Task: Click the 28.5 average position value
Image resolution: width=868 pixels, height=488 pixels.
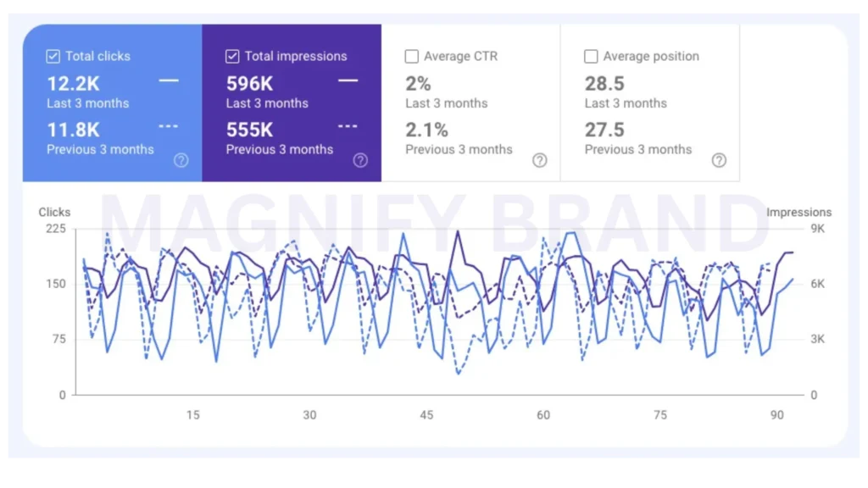Action: pos(604,84)
